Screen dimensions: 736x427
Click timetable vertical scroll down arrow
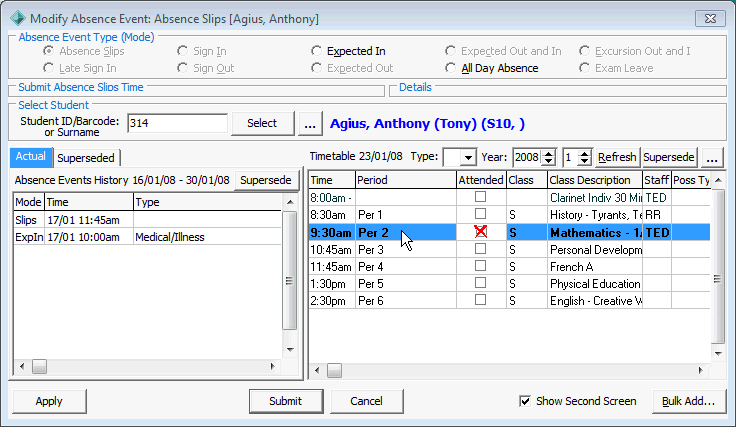pos(718,353)
